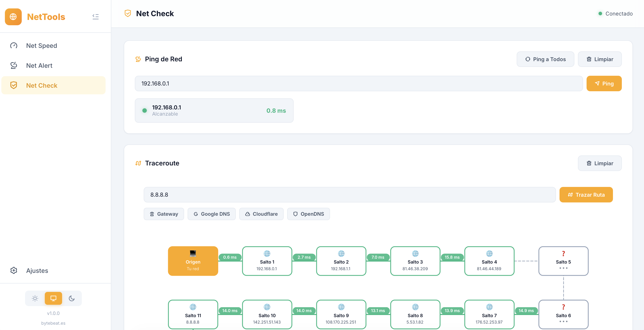Click the 192.168.0.1 Alcanzable result card
Image resolution: width=644 pixels, height=330 pixels.
pos(214,111)
